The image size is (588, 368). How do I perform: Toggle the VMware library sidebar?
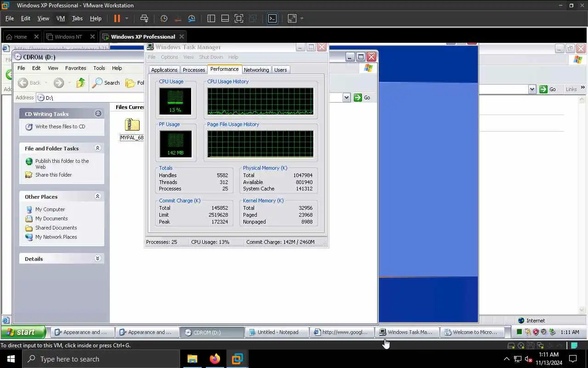coord(211,18)
